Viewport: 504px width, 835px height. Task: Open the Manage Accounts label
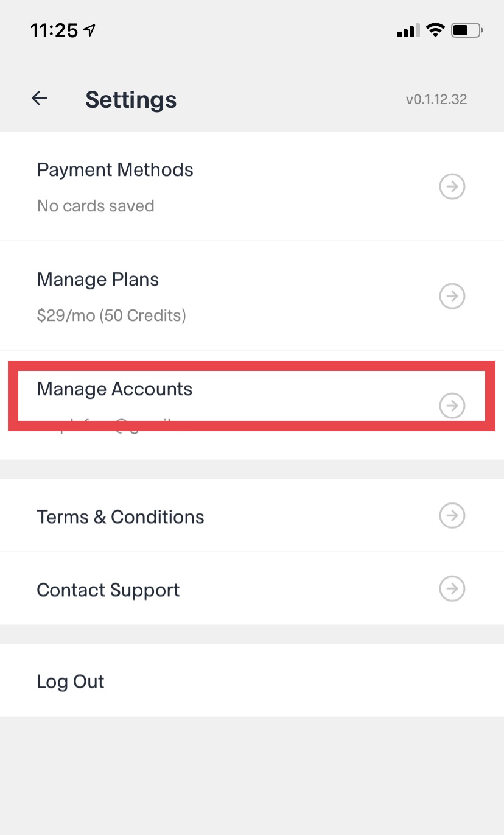coord(114,389)
